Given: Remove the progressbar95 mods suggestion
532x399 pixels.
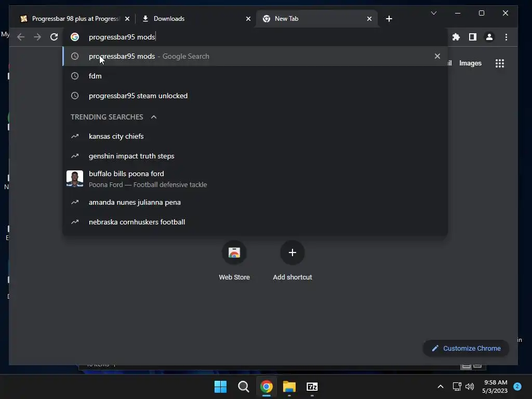Looking at the screenshot, I should [437, 56].
